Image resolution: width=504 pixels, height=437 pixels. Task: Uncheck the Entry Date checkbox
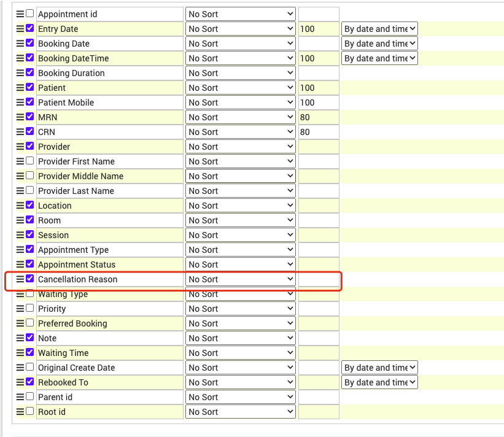click(29, 28)
